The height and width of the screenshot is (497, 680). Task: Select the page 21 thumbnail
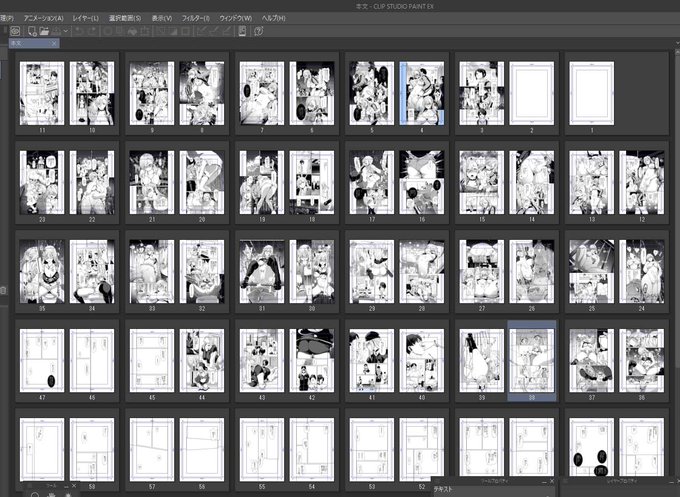(x=152, y=182)
